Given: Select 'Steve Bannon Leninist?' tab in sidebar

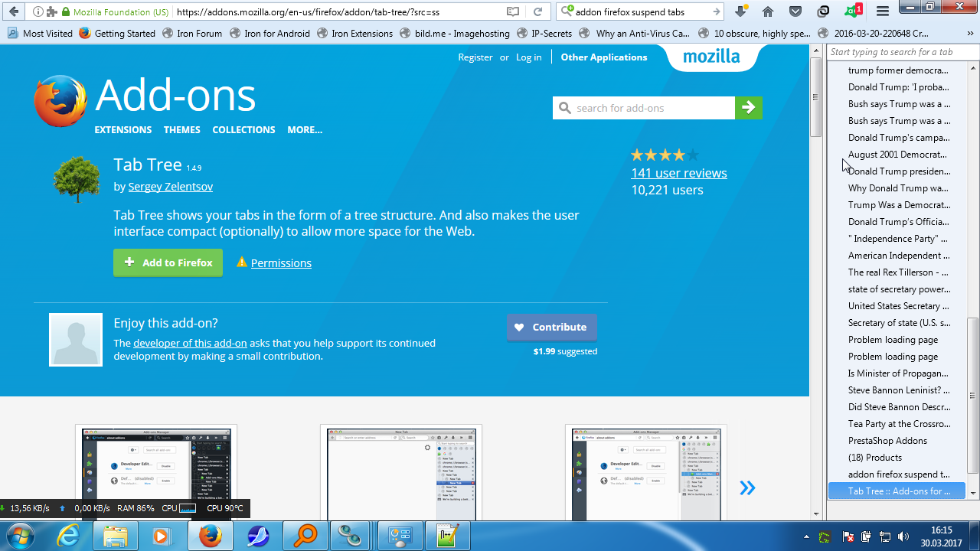Looking at the screenshot, I should pos(897,390).
